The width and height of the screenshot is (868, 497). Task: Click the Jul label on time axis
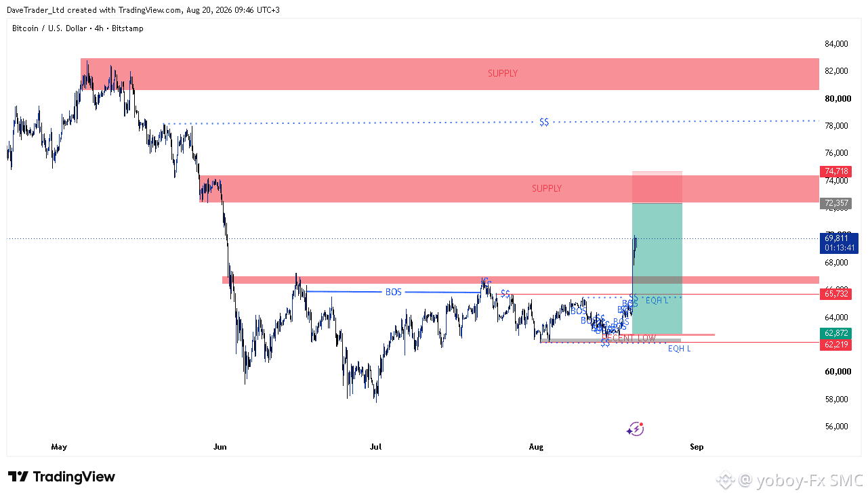(376, 447)
